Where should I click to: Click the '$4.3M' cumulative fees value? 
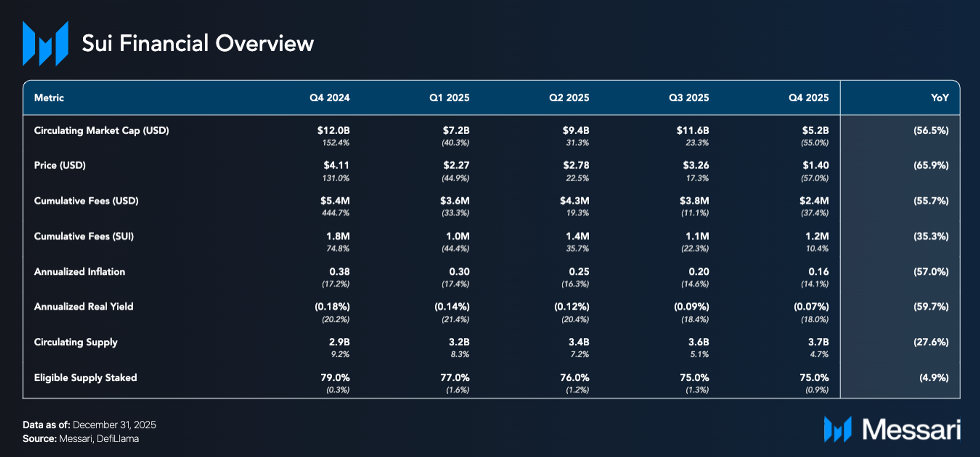pos(575,201)
